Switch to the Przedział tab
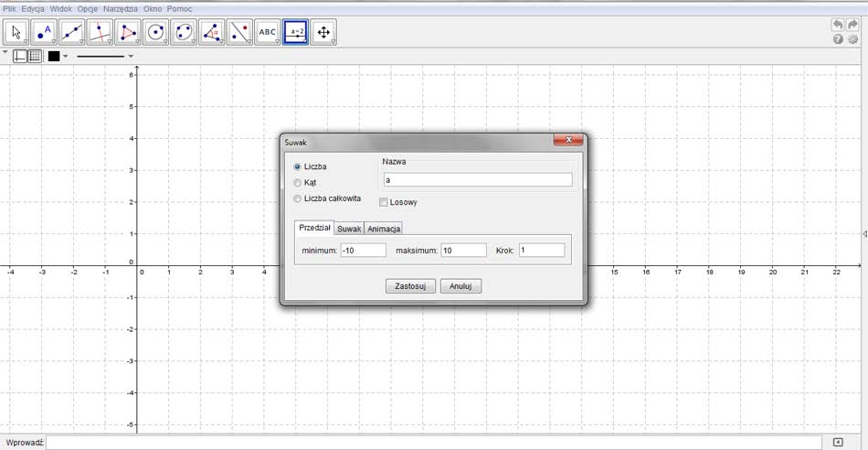Viewport: 868px width, 450px height. coord(314,227)
